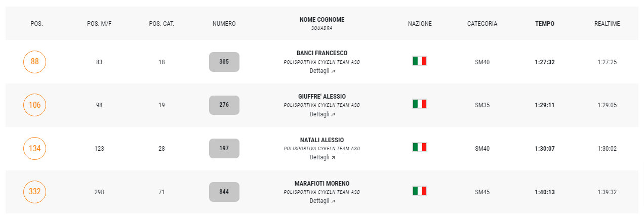Click bib number badge 305

click(224, 62)
